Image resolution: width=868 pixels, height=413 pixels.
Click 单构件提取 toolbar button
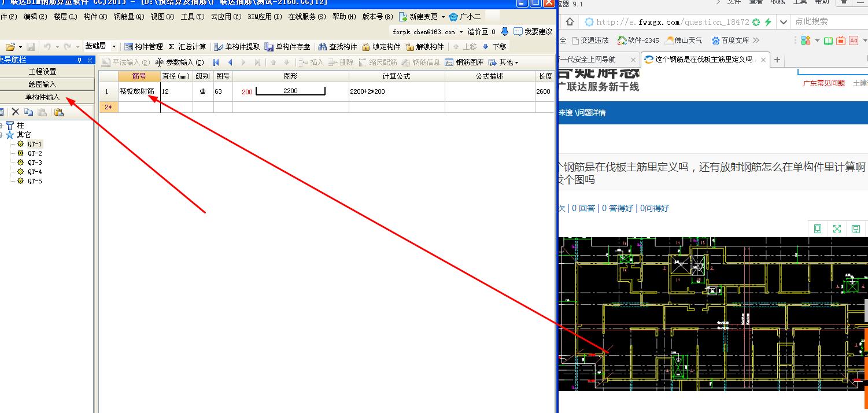tap(237, 46)
